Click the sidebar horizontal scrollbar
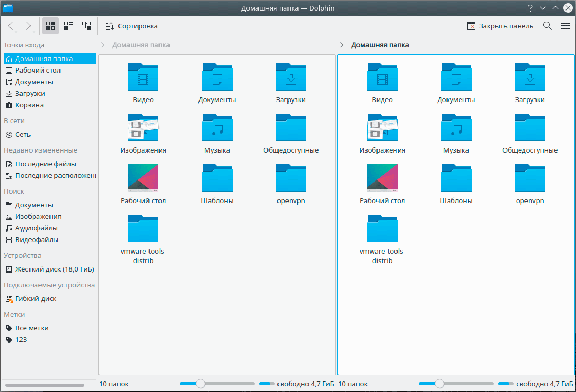Image resolution: width=576 pixels, height=392 pixels. (44, 385)
